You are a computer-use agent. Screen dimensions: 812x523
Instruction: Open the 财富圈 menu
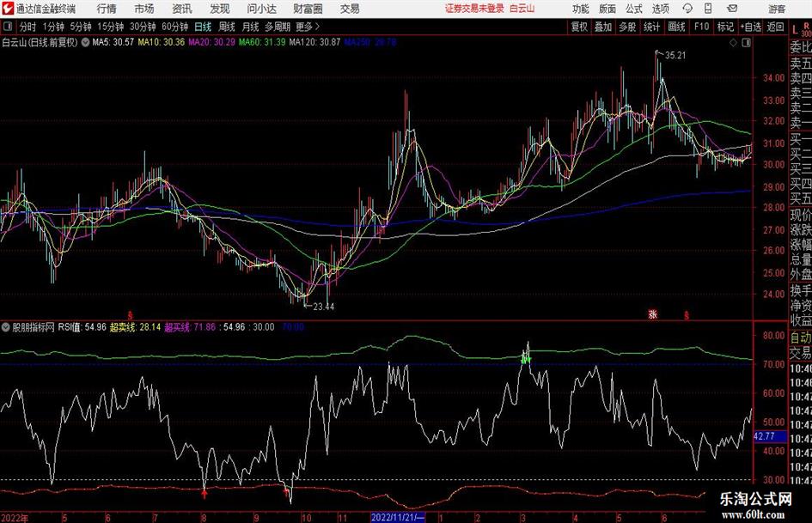(x=308, y=9)
